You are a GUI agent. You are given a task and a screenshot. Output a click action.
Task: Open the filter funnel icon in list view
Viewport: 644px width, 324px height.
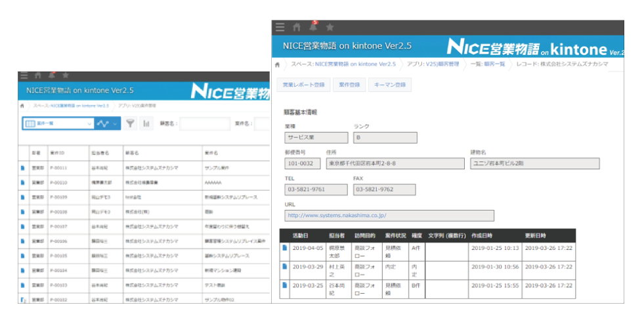point(130,123)
